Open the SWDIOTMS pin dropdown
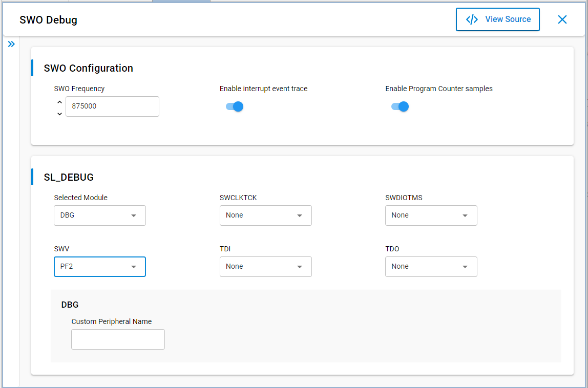Image resolution: width=588 pixels, height=388 pixels. (431, 215)
